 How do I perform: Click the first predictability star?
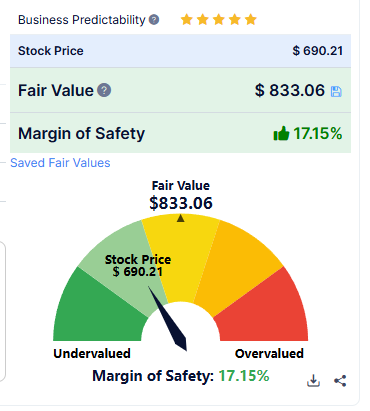pyautogui.click(x=187, y=20)
